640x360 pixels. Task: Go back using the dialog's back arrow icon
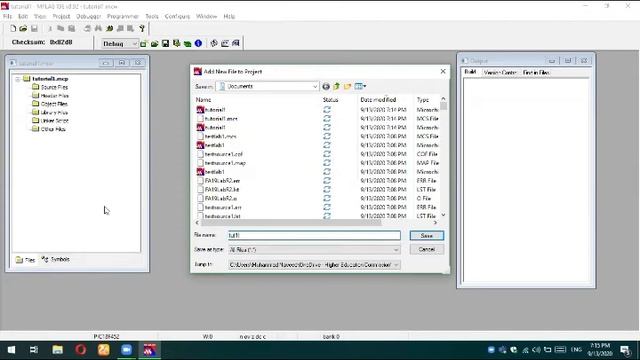click(x=326, y=86)
